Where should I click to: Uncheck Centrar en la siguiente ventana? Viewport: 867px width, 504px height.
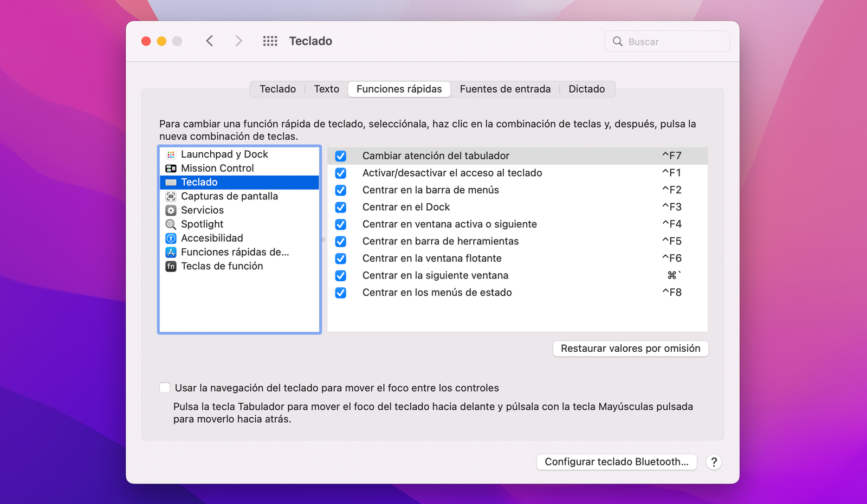click(340, 276)
